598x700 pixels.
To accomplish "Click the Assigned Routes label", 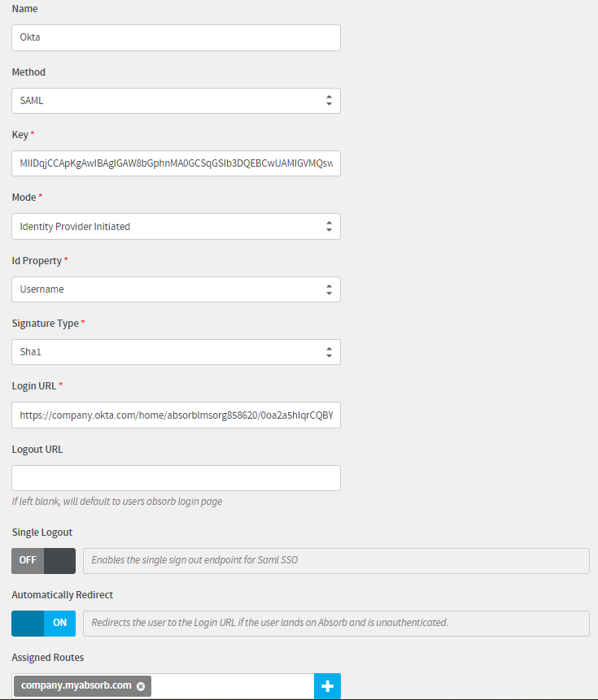I will tap(48, 657).
